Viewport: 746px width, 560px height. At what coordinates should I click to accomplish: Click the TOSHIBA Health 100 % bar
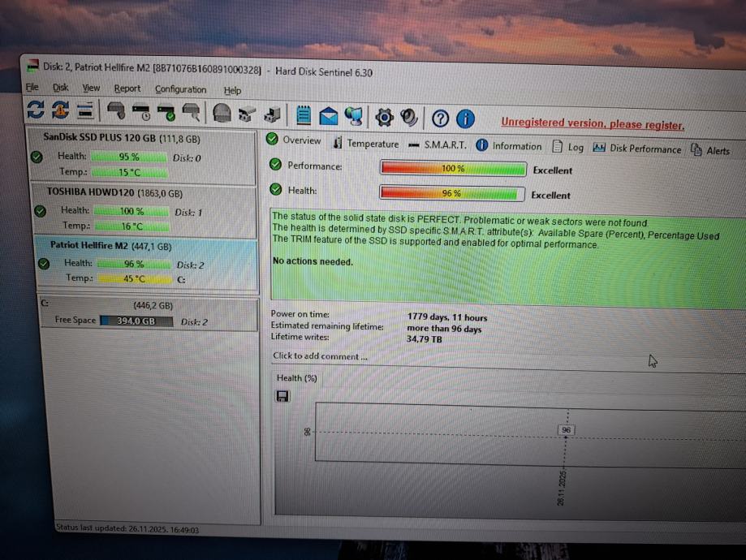pyautogui.click(x=132, y=211)
